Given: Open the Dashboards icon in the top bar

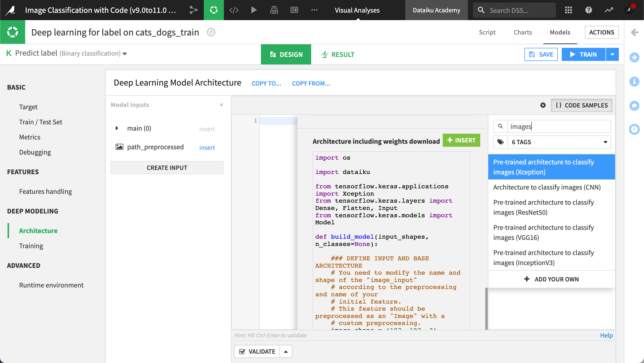Looking at the screenshot, I should pos(294,10).
